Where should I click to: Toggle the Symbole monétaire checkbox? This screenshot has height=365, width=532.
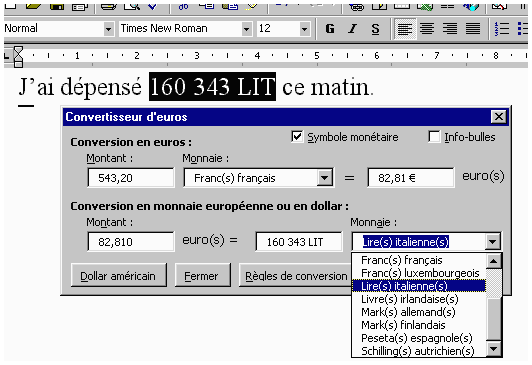pyautogui.click(x=297, y=137)
